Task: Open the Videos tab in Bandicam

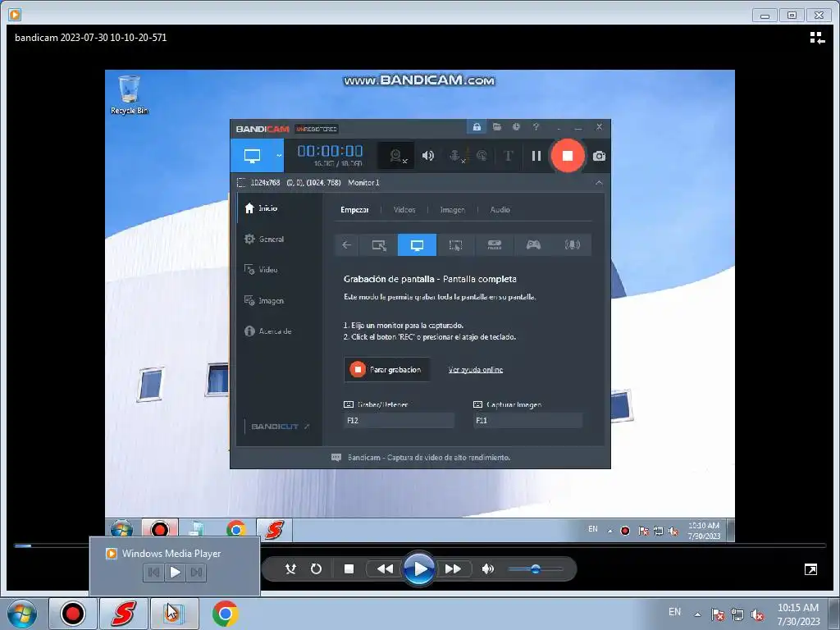Action: coord(404,209)
